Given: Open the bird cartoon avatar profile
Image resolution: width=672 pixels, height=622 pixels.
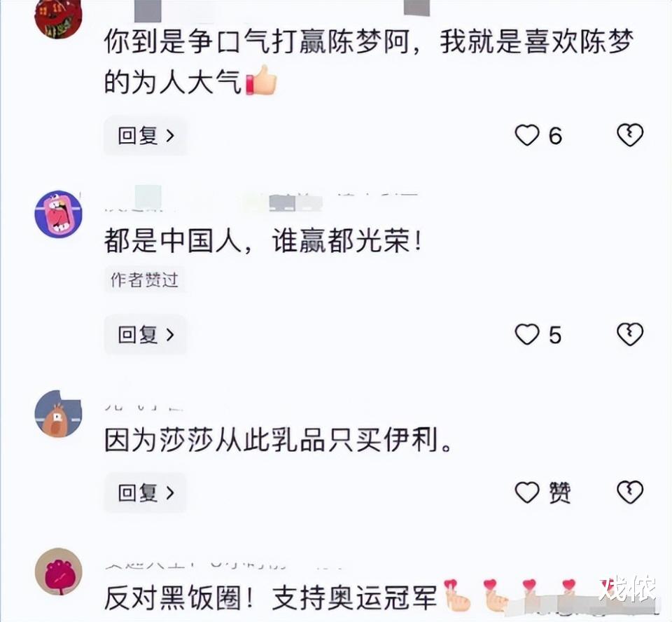Looking at the screenshot, I should [x=58, y=413].
